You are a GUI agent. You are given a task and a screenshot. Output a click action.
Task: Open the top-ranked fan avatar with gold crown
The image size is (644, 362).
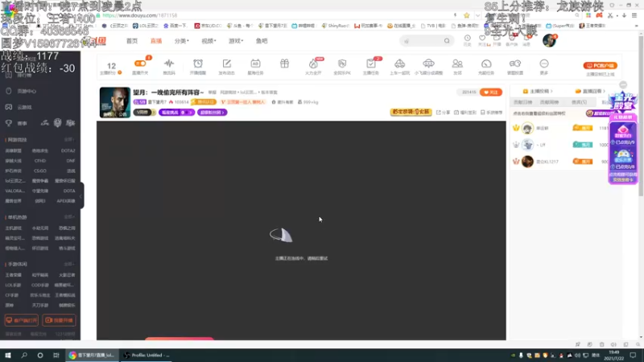(527, 128)
